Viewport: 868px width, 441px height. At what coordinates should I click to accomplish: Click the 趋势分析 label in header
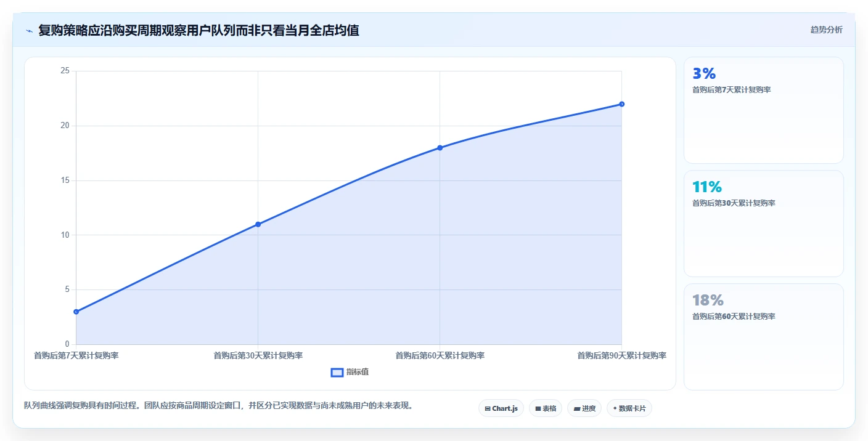click(827, 30)
